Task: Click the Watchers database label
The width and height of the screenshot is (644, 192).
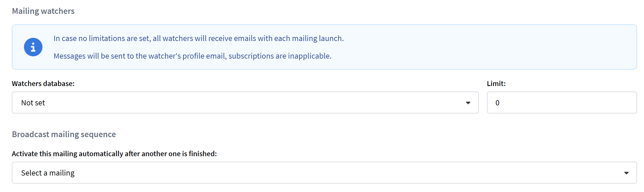Action: [43, 83]
